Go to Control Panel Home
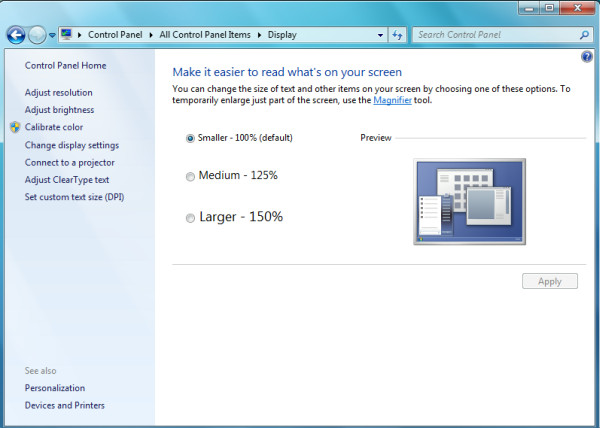The height and width of the screenshot is (428, 600). [x=65, y=65]
